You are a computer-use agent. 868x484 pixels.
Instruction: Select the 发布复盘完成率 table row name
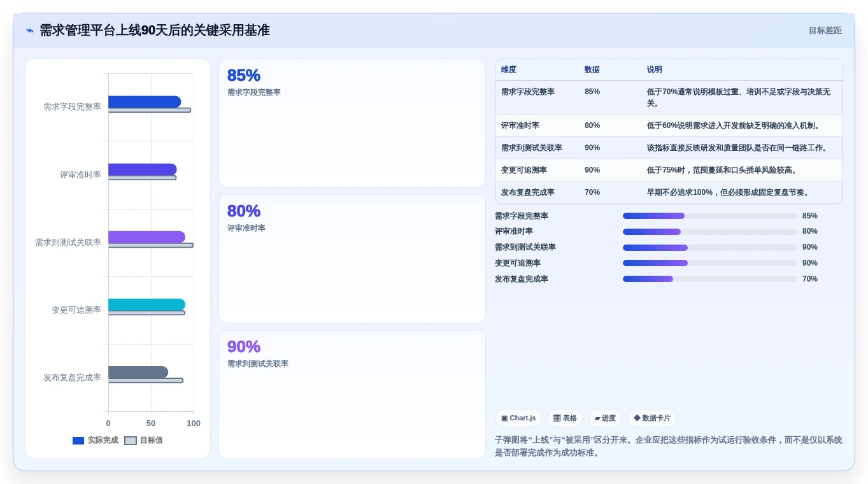pos(528,192)
